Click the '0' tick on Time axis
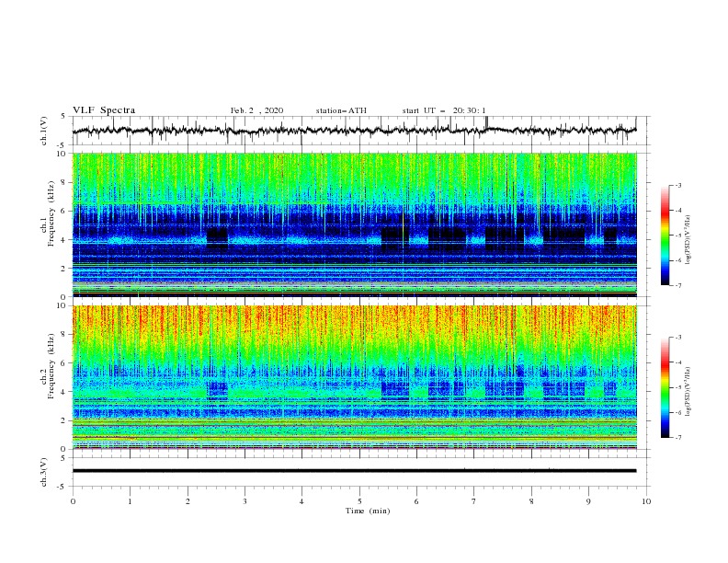The height and width of the screenshot is (563, 728). 73,501
